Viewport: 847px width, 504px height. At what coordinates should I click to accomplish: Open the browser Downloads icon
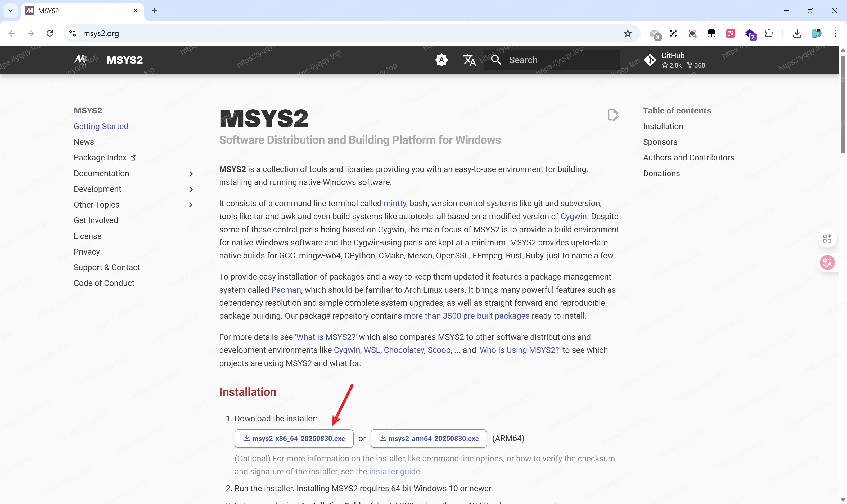click(x=797, y=33)
